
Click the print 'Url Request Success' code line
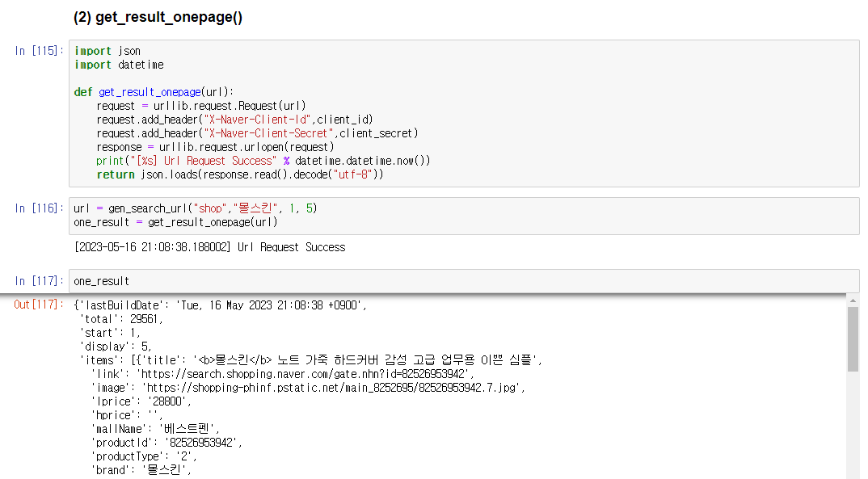point(263,161)
